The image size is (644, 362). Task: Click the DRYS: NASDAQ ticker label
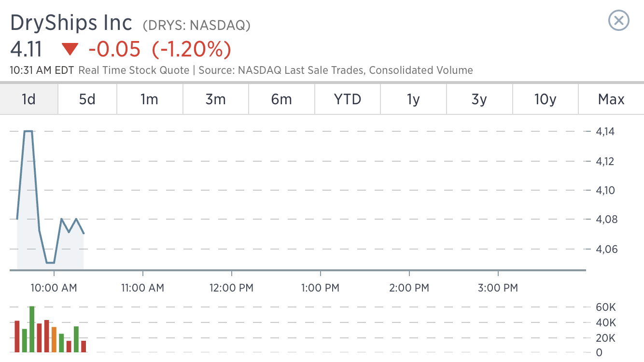(196, 25)
